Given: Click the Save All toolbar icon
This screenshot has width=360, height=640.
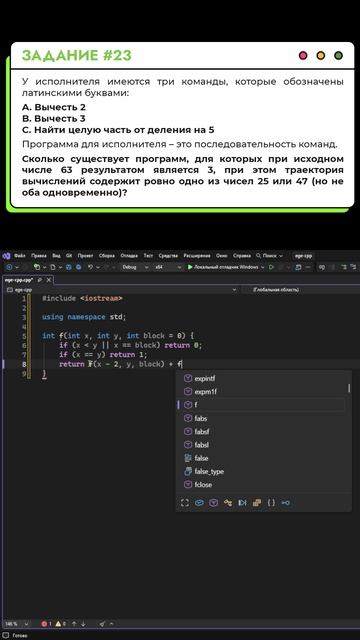Looking at the screenshot, I should click(x=78, y=267).
